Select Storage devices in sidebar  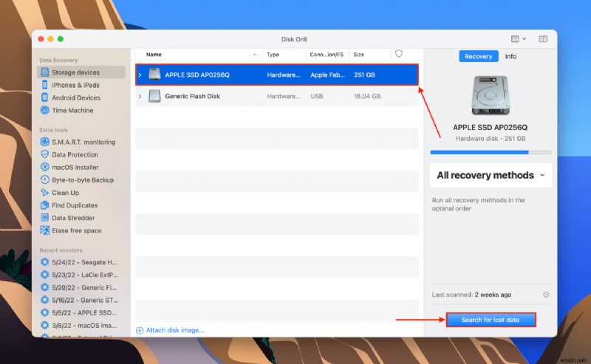click(81, 72)
